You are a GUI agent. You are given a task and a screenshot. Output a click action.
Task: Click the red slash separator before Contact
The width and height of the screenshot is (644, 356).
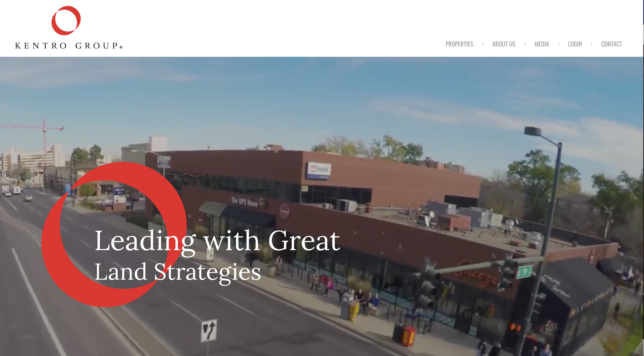click(x=592, y=44)
